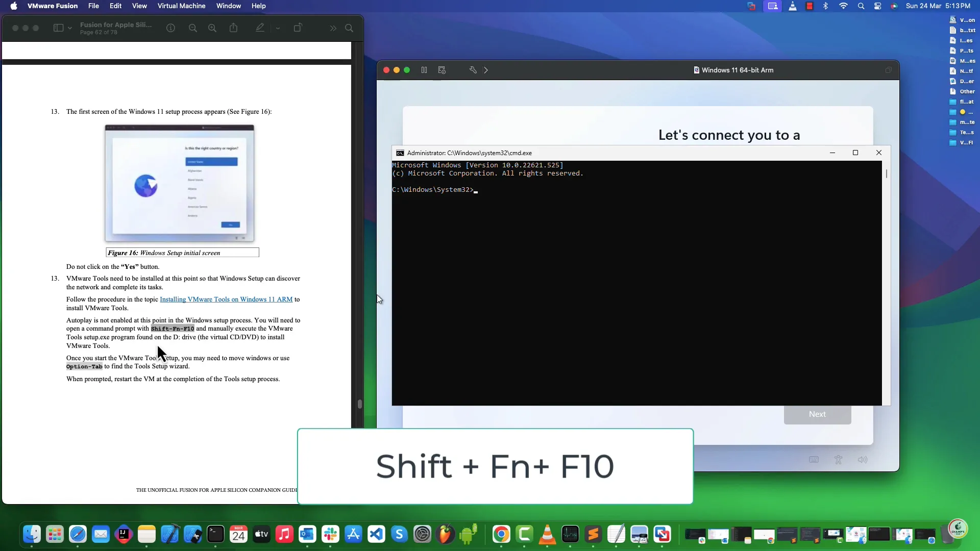Screen dimensions: 980x551
Task: Click the CMD terminal app in macOS dock
Action: click(215, 534)
